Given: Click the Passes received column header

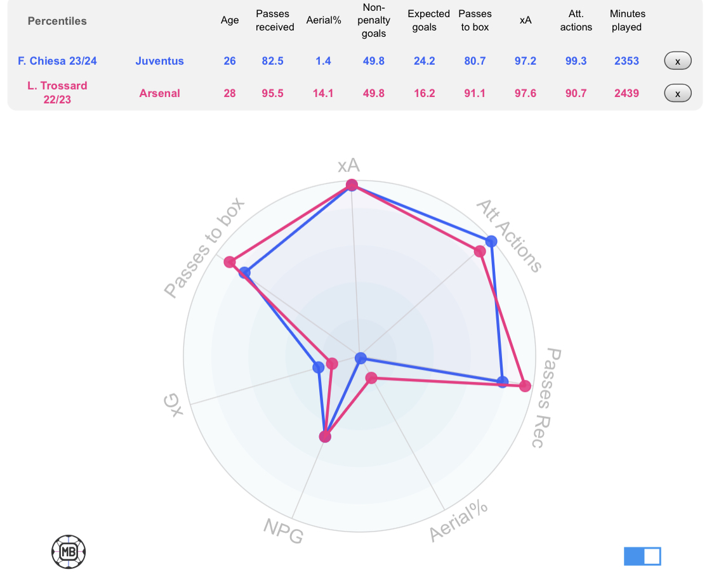Looking at the screenshot, I should (x=275, y=20).
